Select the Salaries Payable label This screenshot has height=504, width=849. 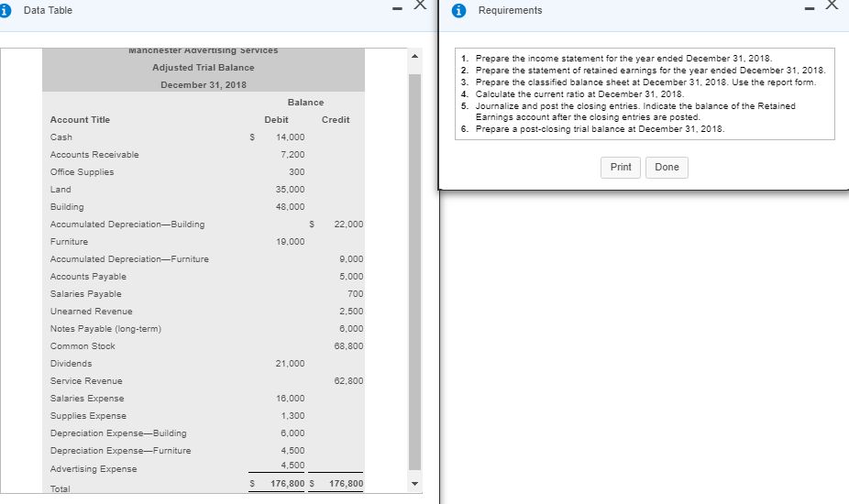pos(85,294)
